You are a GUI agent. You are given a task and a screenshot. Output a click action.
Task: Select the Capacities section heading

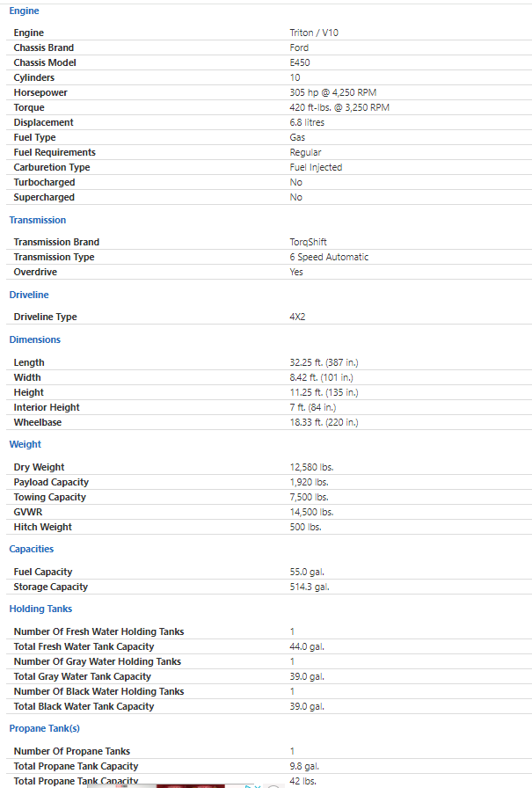click(31, 549)
